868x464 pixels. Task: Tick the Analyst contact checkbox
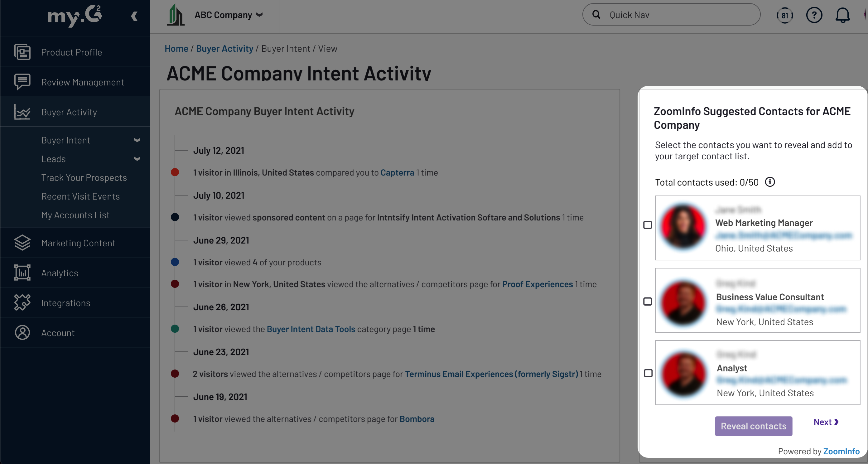click(648, 373)
